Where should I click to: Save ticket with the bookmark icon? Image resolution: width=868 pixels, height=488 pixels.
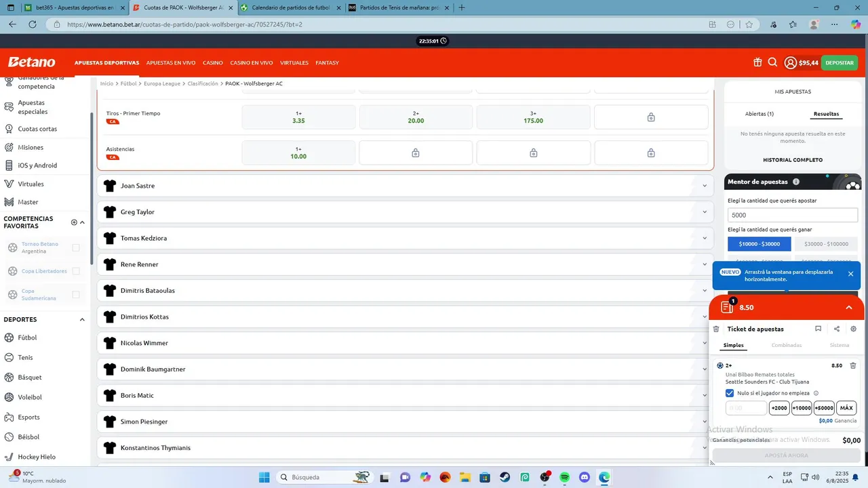(818, 329)
